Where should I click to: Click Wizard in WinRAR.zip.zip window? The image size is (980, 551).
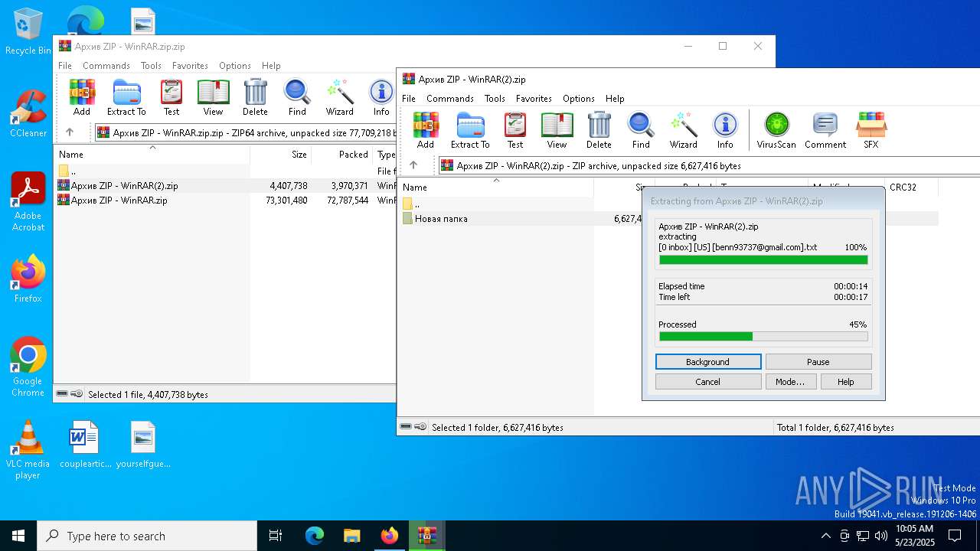coord(339,97)
